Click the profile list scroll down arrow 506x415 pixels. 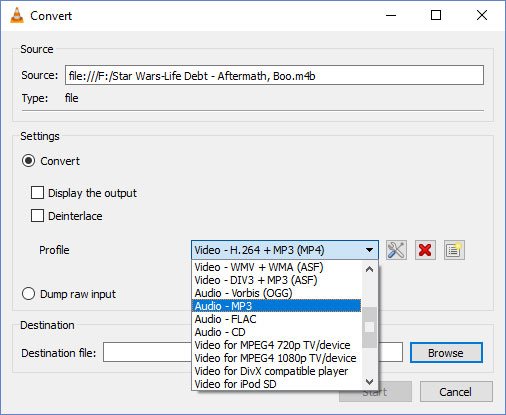(x=369, y=381)
